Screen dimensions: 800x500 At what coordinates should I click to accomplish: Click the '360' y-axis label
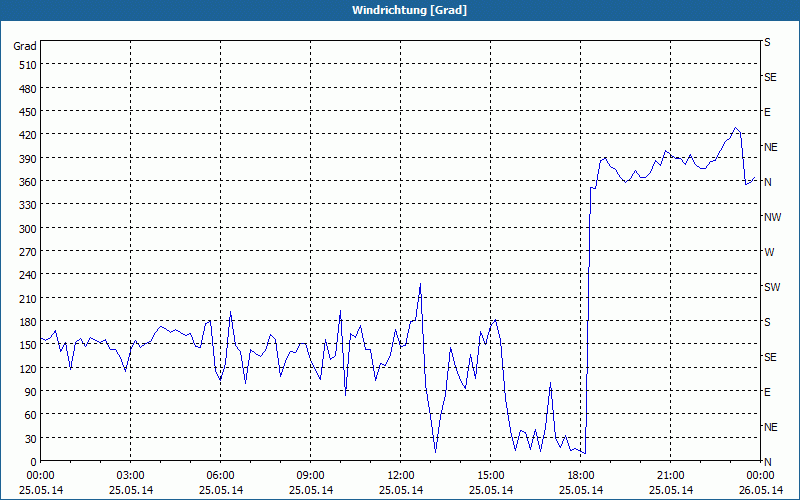click(28, 182)
